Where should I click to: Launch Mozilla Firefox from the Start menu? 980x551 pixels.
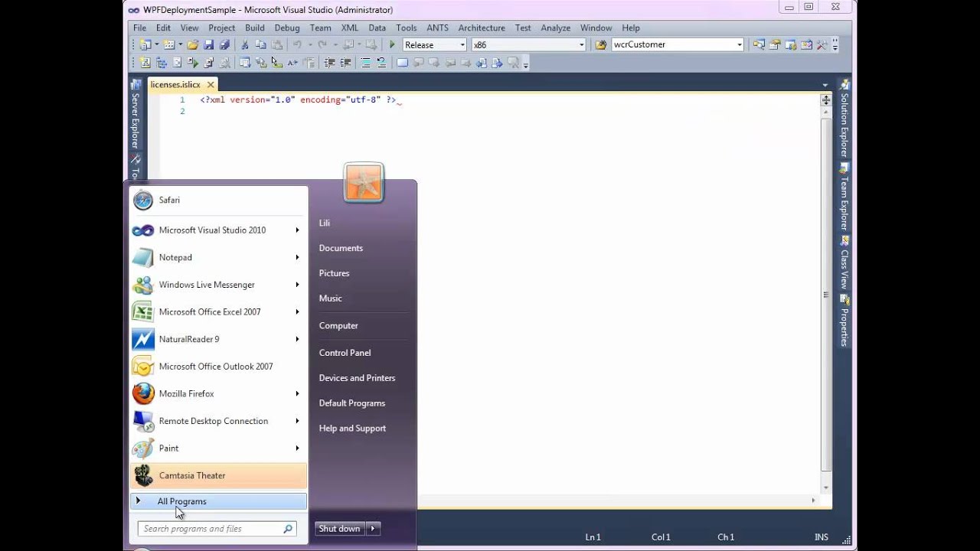(218, 394)
